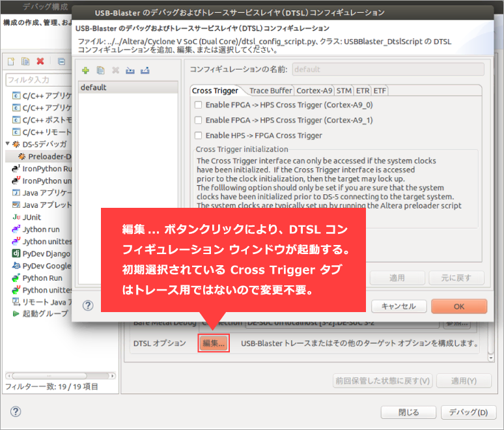This screenshot has height=430, width=504.
Task: Collapse the DS-5デバッガ tree node
Action: [8, 143]
